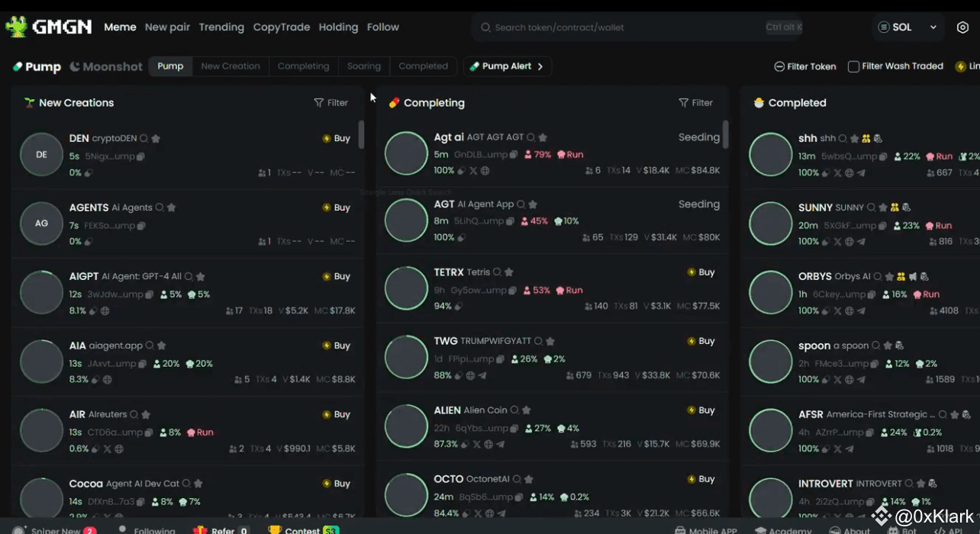Search the AIGPT token name via magnifier icon

pos(189,277)
